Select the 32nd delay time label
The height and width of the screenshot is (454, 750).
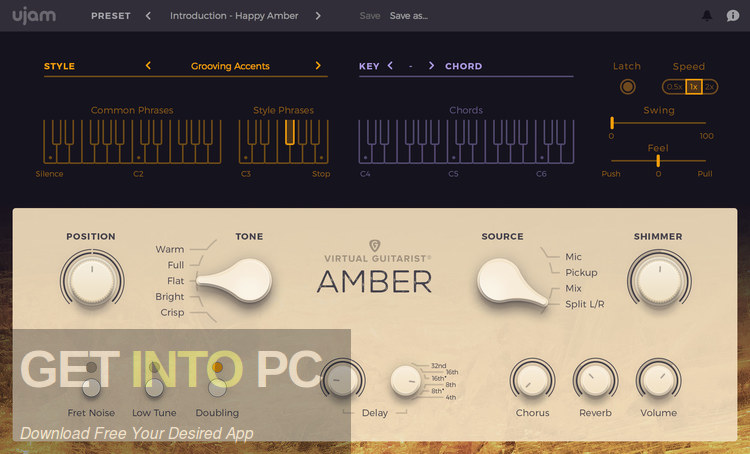(x=438, y=365)
